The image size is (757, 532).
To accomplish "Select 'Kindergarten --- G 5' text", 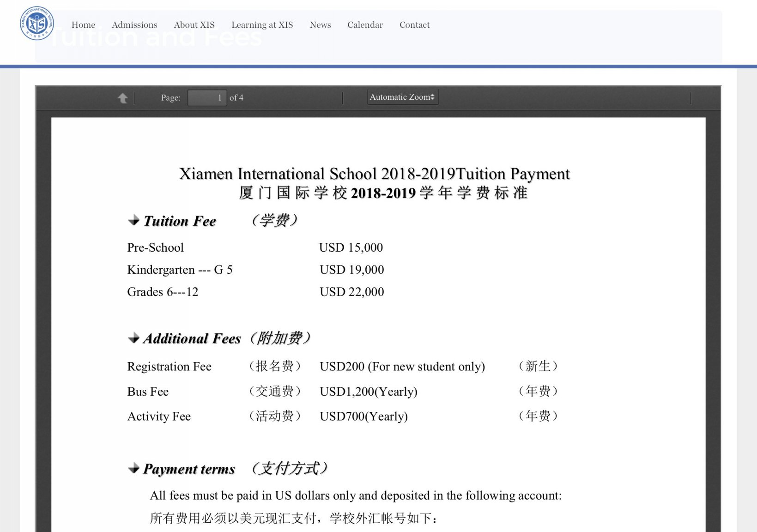I will click(x=180, y=270).
